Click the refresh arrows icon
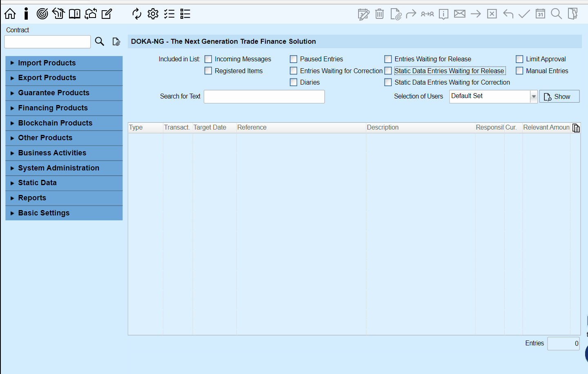This screenshot has height=374, width=588. [137, 14]
